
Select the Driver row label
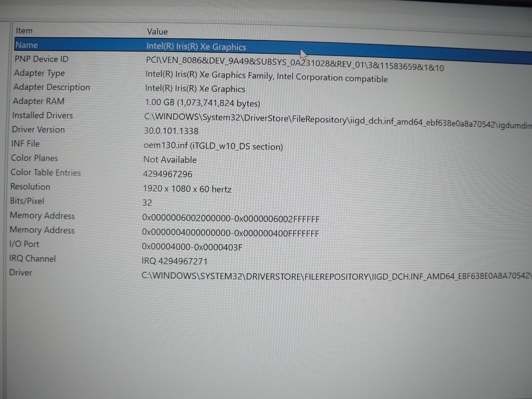(21, 273)
